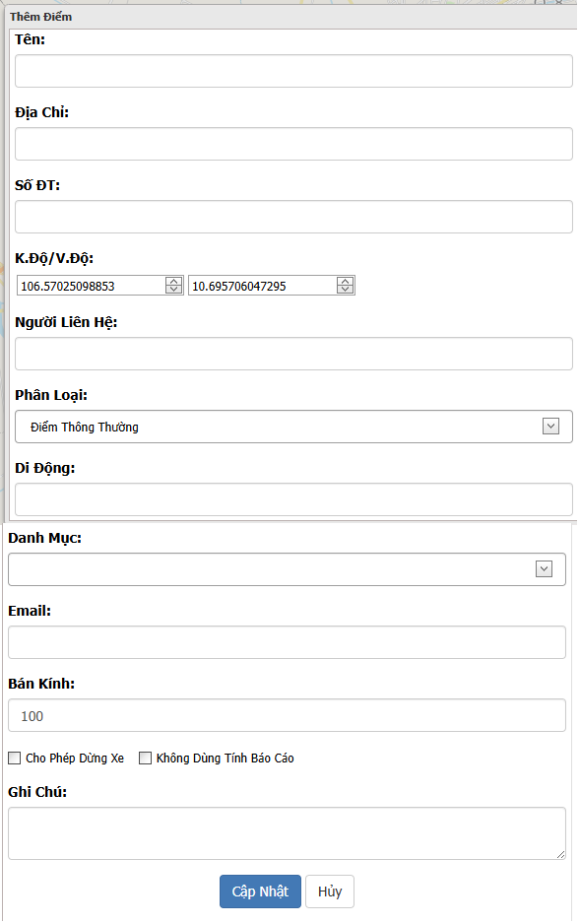
Task: Click the Cập Nhật button
Action: click(260, 891)
